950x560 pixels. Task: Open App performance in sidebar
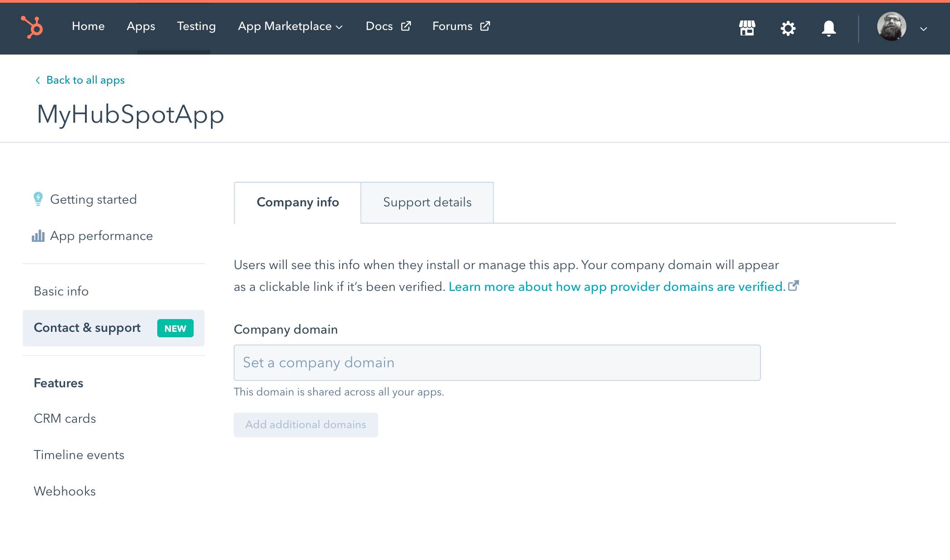tap(92, 235)
